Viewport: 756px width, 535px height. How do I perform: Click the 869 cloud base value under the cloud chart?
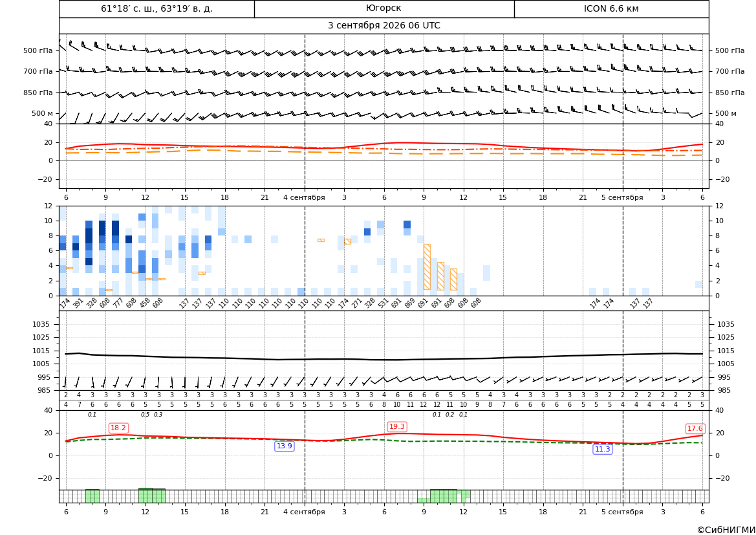pyautogui.click(x=409, y=304)
